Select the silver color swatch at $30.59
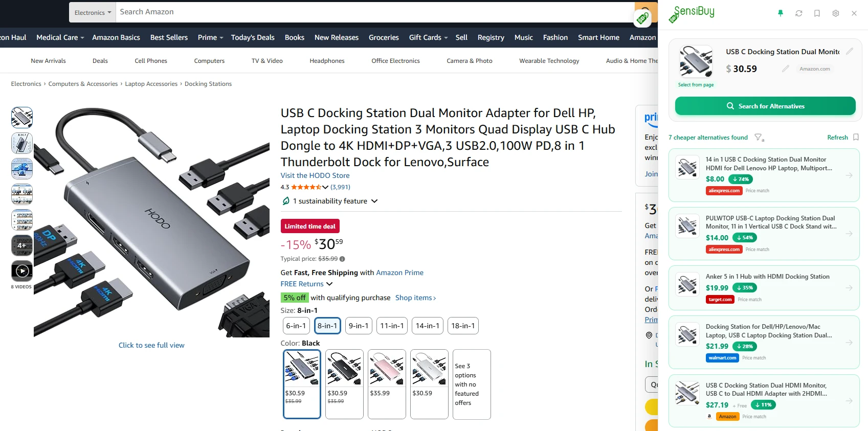Viewport: 868px width, 431px height. [x=429, y=384]
